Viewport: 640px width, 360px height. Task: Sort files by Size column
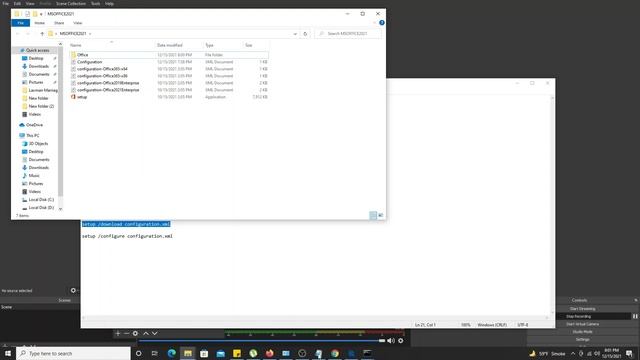point(249,45)
